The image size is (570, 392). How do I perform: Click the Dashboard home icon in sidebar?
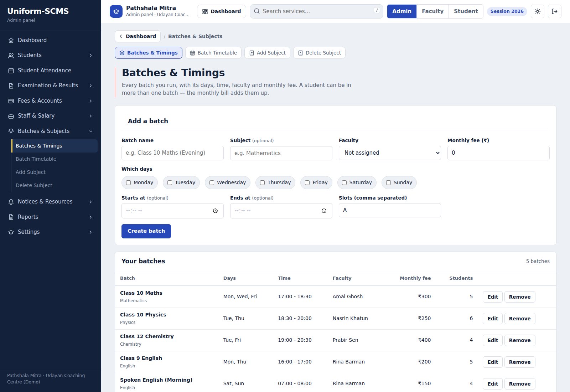tap(11, 40)
